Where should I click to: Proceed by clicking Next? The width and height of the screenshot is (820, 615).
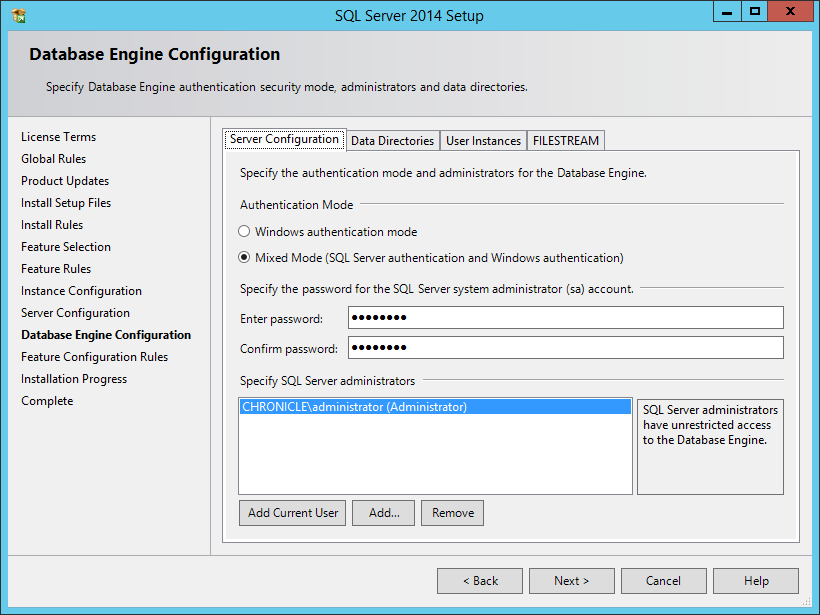tap(572, 581)
